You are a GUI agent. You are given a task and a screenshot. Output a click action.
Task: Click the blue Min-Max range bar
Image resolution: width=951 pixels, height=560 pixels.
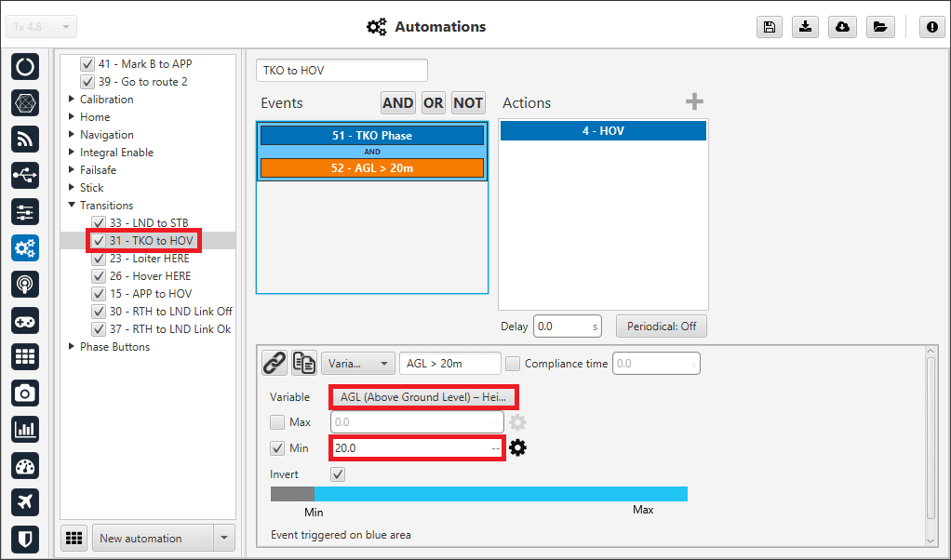[x=501, y=494]
